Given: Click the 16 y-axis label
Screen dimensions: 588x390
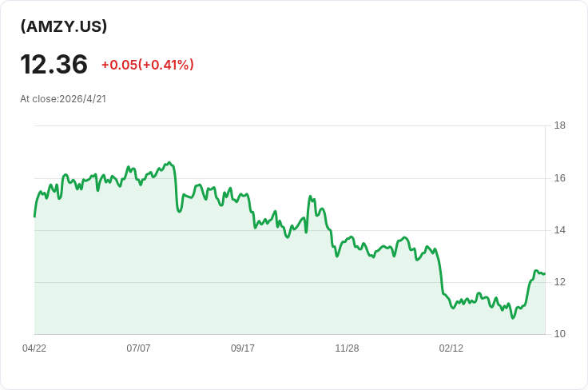Looking at the screenshot, I should pyautogui.click(x=559, y=177).
